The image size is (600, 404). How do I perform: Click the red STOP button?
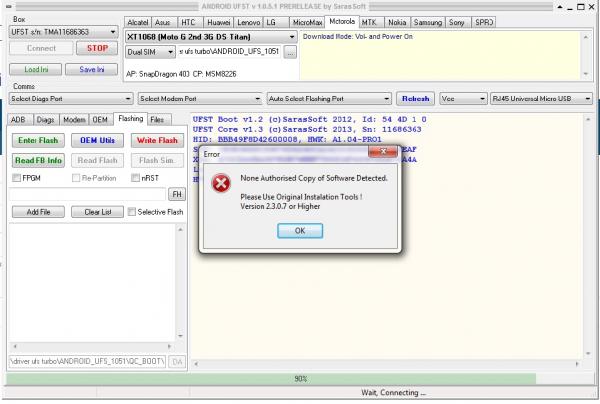tap(97, 48)
